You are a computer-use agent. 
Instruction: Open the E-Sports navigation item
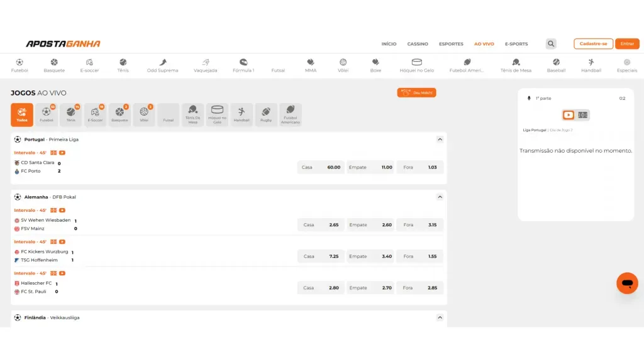click(x=516, y=44)
